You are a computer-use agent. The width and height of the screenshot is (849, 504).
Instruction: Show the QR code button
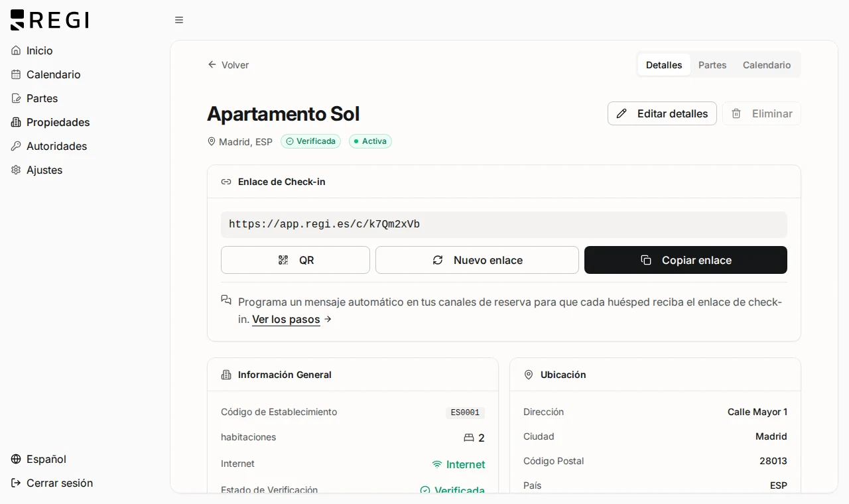[295, 260]
